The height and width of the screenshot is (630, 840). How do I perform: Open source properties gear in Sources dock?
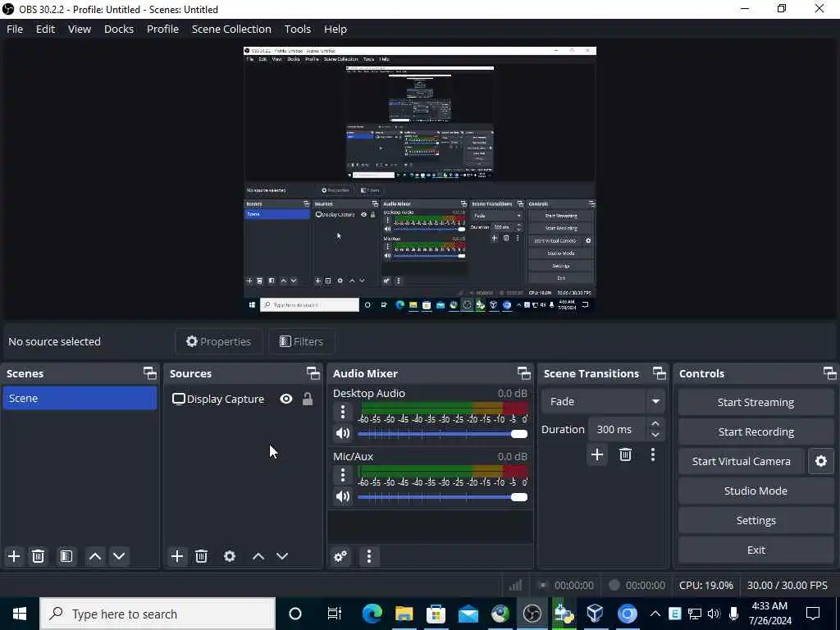(x=230, y=556)
